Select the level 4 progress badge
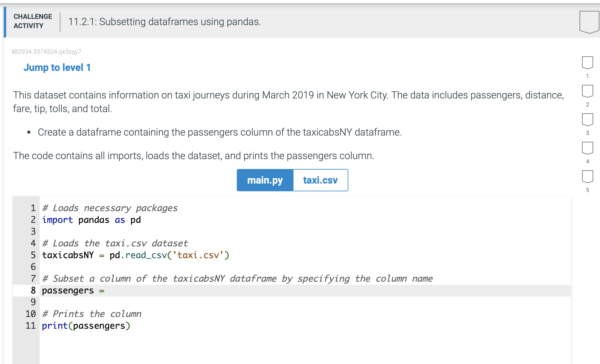The width and height of the screenshot is (600, 364). [x=587, y=148]
